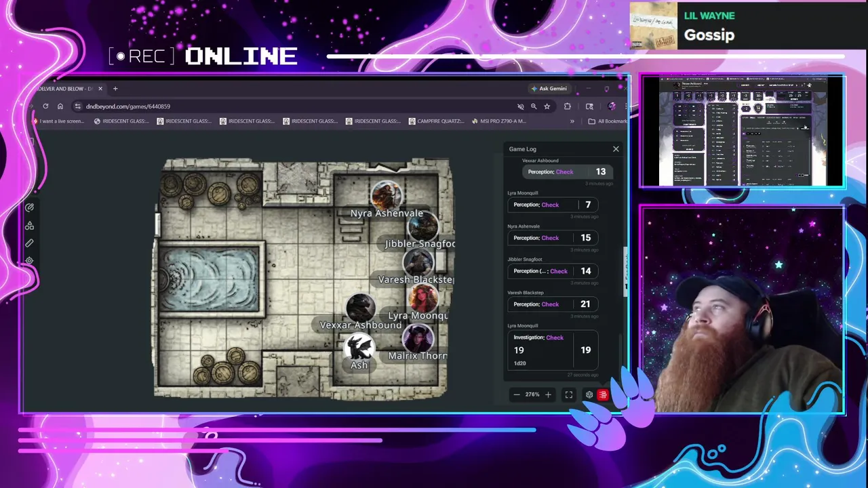Open Jibbler Snagfoot's Perception Check link
Viewport: 868px width, 488px height.
click(559, 271)
